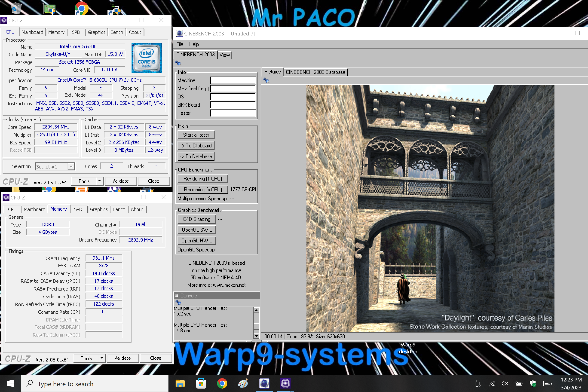Switch to the CPU-Z taskbar icon
Image resolution: width=588 pixels, height=392 pixels.
[285, 383]
